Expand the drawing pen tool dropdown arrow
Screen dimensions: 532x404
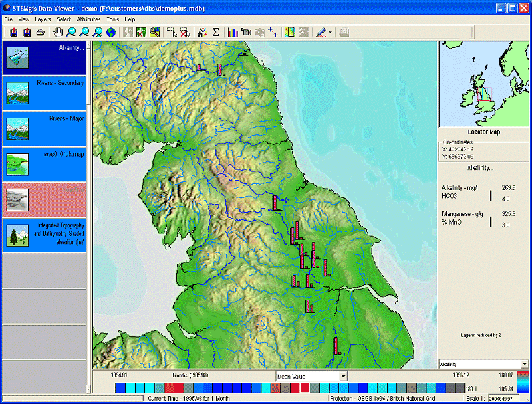[331, 32]
